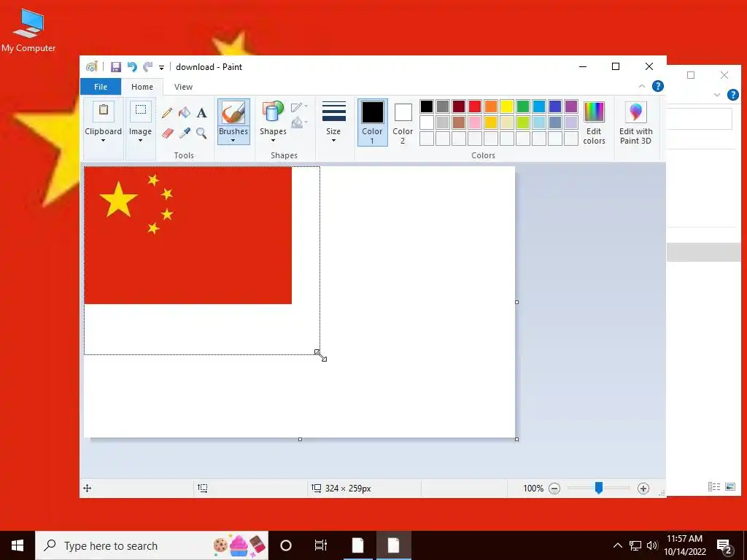
Task: Click the zoom slider handle
Action: coord(599,488)
